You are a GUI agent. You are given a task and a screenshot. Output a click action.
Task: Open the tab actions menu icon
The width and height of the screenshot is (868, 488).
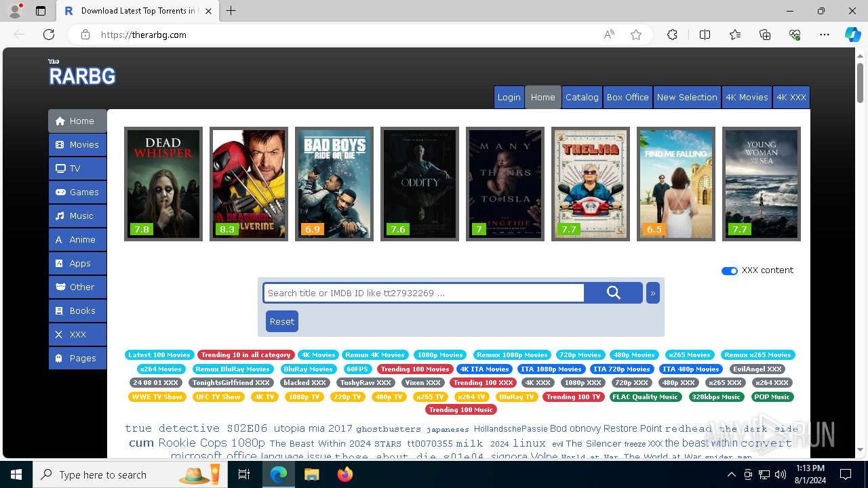point(41,11)
